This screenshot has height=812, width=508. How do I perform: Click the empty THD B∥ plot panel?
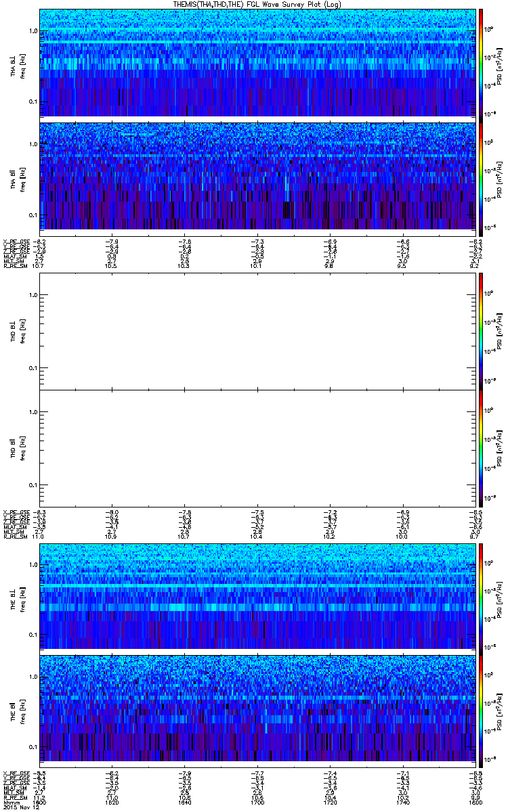click(x=257, y=447)
